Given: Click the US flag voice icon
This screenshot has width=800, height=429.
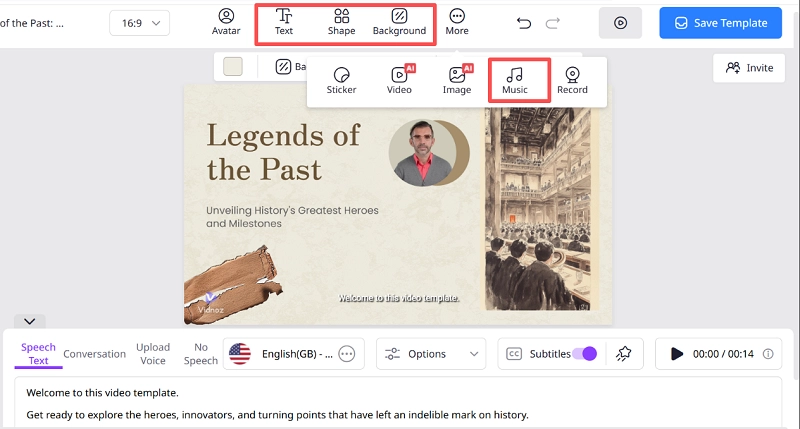Looking at the screenshot, I should pos(240,354).
